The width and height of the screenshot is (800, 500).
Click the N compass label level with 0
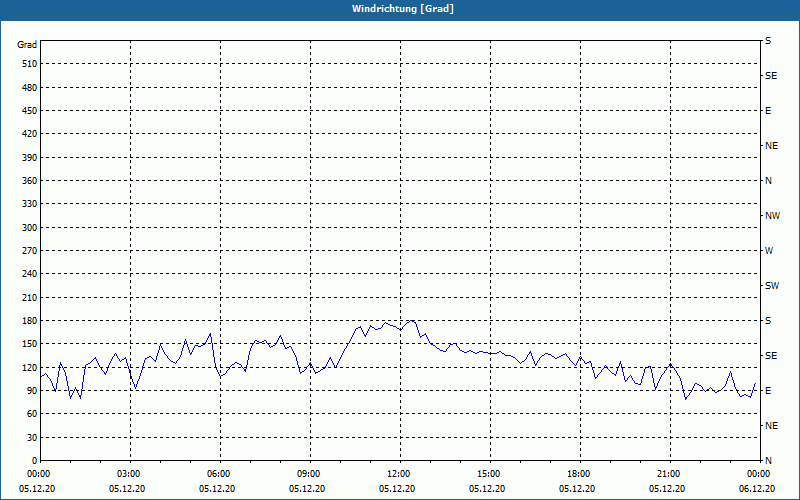(x=768, y=461)
